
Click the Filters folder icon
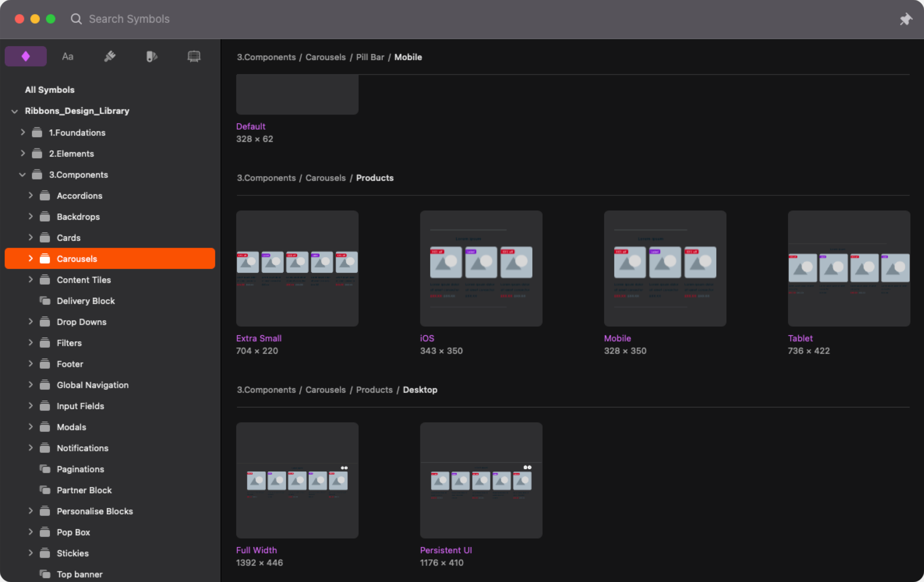point(45,343)
